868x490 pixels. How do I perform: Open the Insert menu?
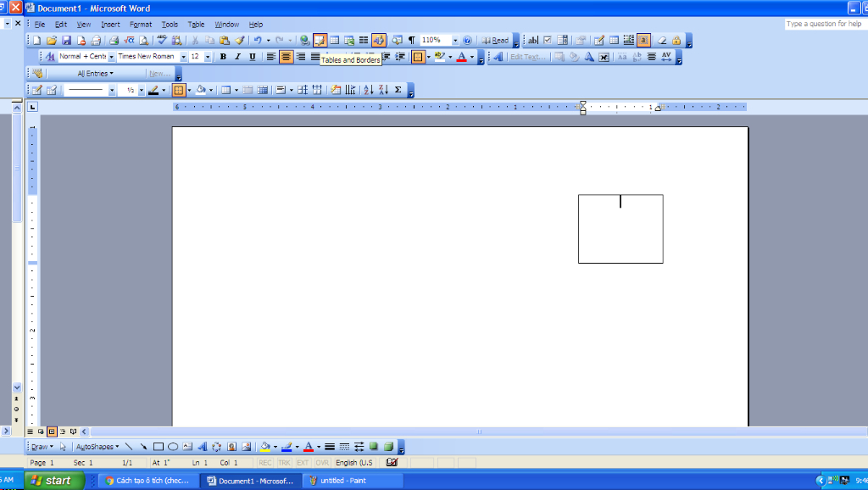point(110,24)
